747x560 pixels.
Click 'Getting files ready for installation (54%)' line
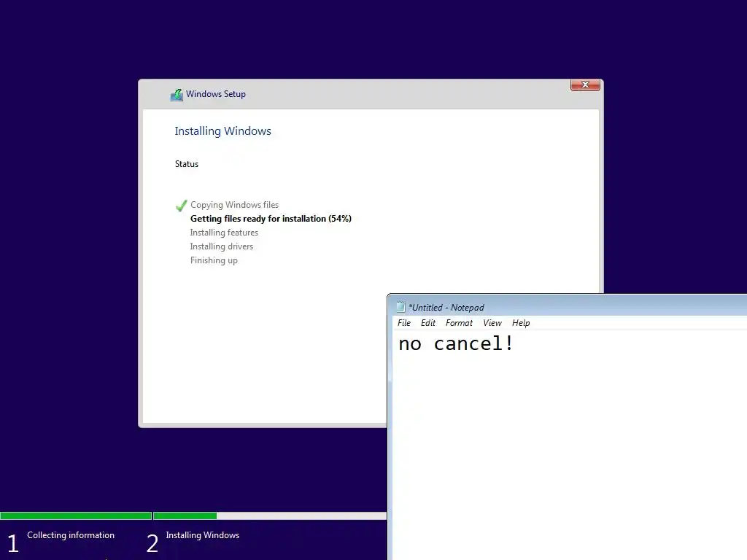271,219
